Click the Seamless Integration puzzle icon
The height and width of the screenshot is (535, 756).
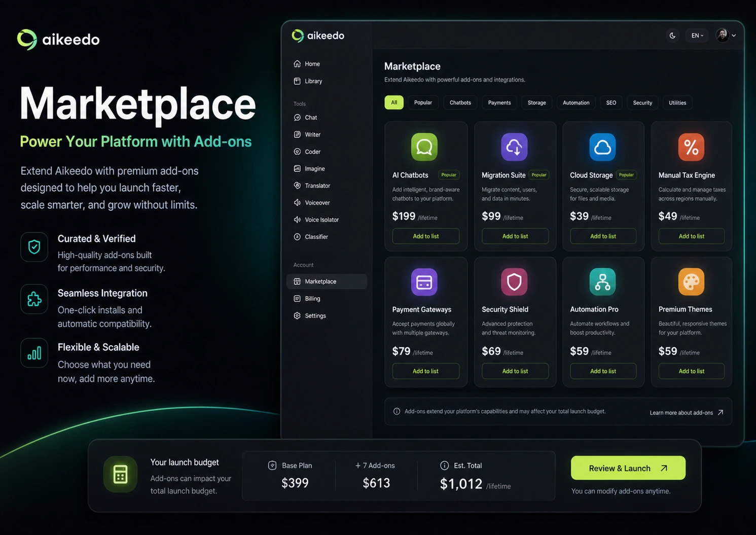(34, 299)
